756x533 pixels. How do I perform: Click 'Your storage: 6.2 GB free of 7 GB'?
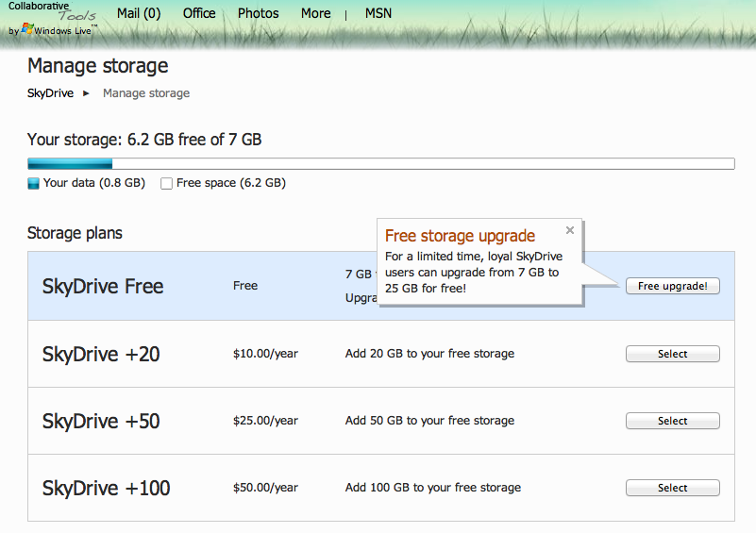pos(144,140)
